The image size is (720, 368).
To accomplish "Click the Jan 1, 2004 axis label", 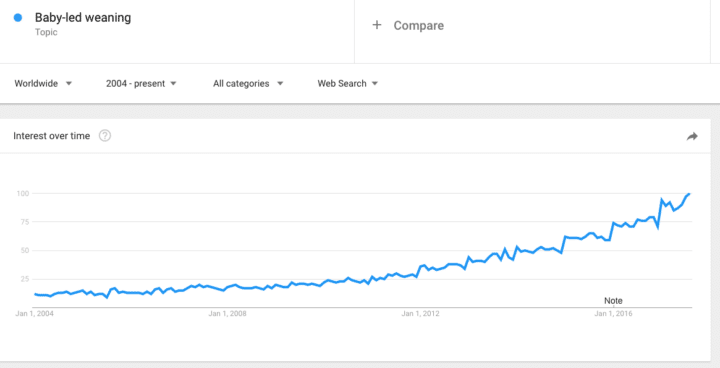I will click(x=34, y=314).
